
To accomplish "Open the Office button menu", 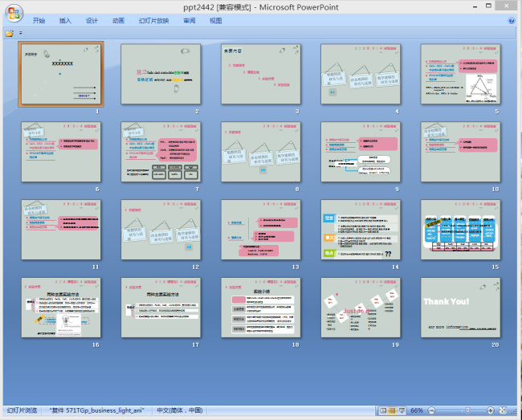I will pyautogui.click(x=14, y=14).
